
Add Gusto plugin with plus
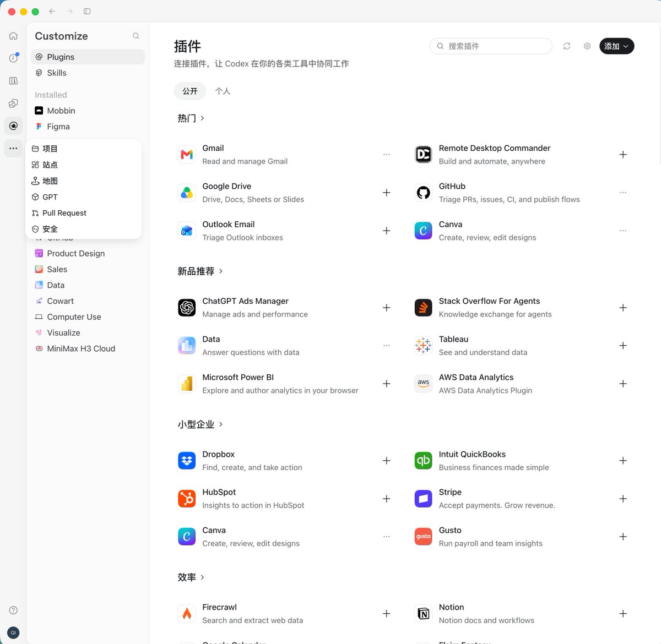(623, 537)
